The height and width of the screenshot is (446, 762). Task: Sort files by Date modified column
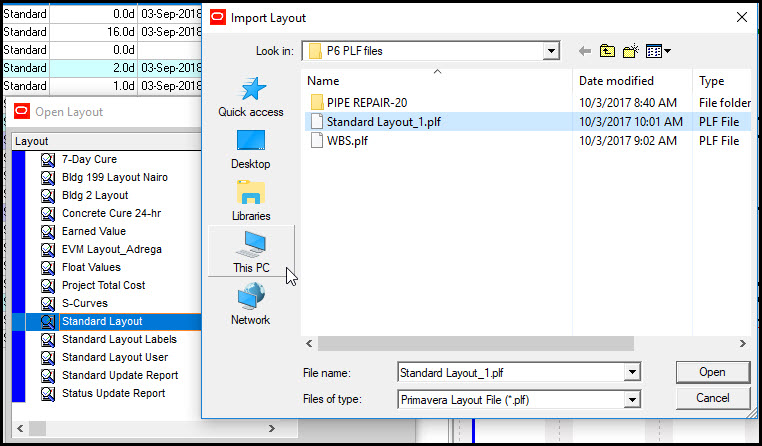pos(616,81)
